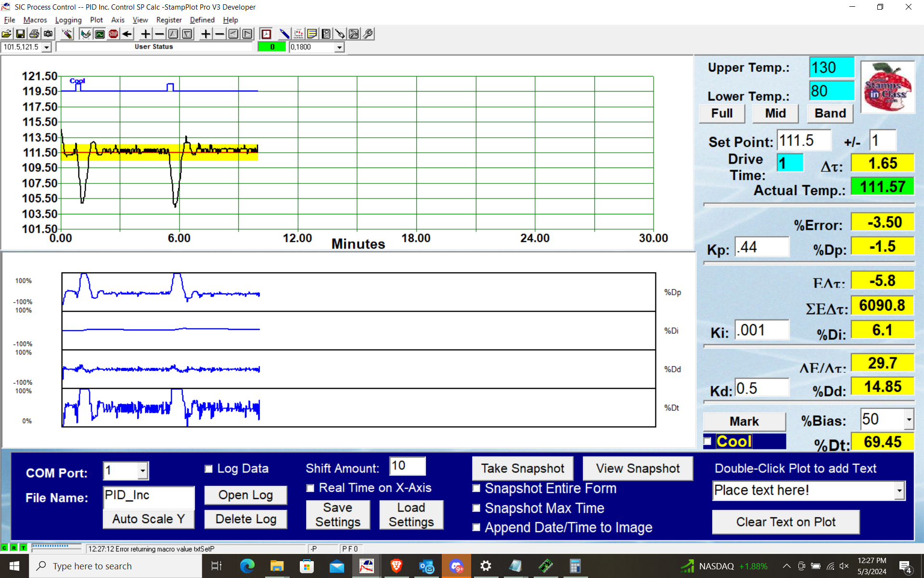Open the File menu
924x578 pixels.
tap(10, 20)
